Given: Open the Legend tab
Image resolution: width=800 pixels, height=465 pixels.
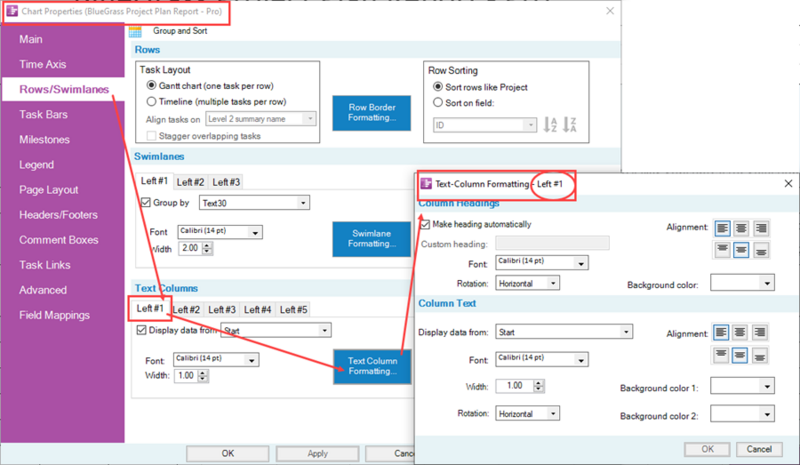Looking at the screenshot, I should 36,165.
